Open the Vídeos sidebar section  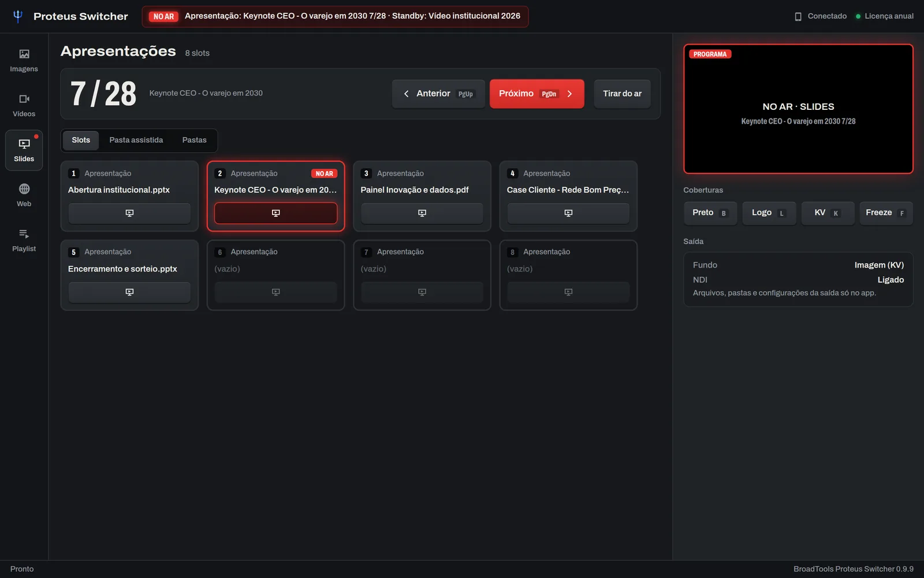(x=24, y=105)
